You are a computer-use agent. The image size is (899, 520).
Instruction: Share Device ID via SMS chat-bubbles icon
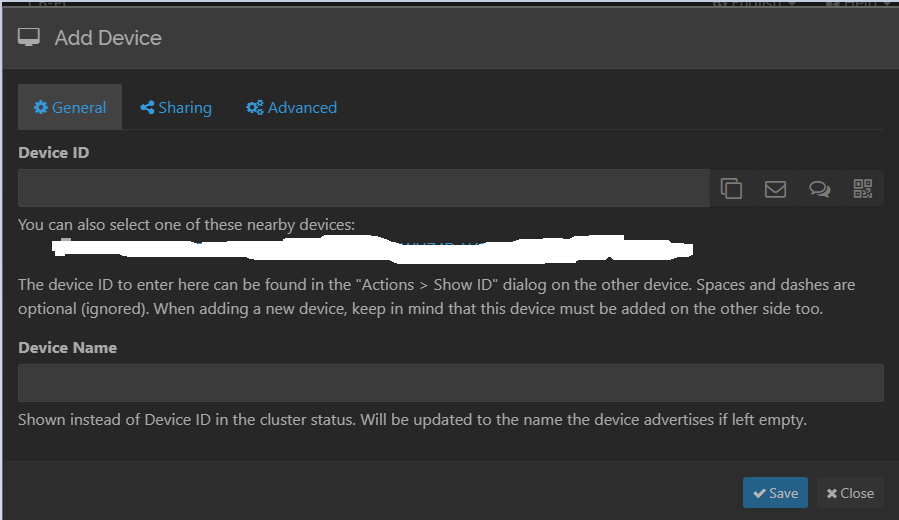pos(819,188)
